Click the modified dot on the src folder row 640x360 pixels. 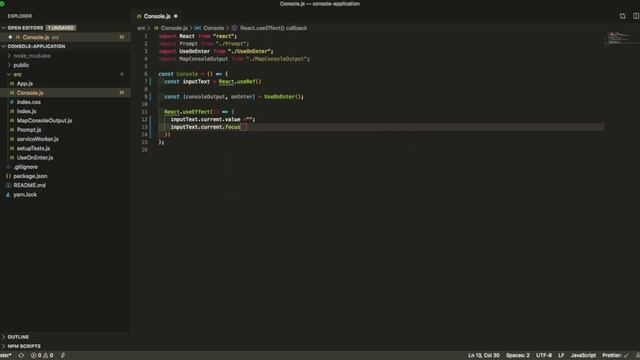click(x=122, y=74)
